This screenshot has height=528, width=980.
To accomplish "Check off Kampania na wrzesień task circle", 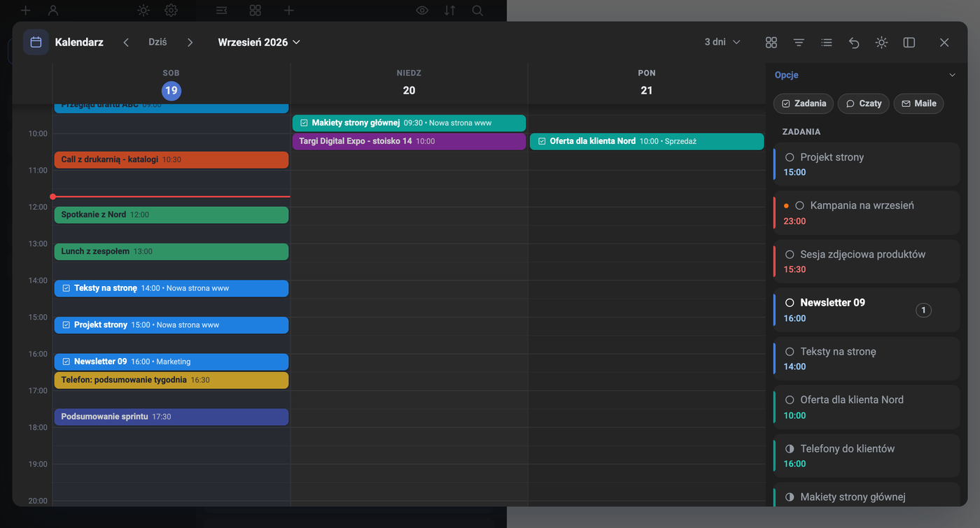I will (799, 206).
